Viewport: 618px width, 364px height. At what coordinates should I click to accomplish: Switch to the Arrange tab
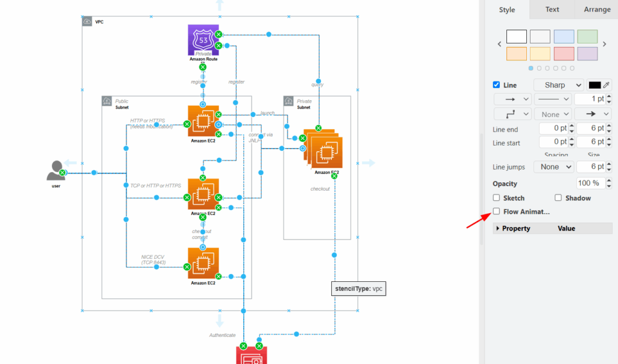point(596,10)
